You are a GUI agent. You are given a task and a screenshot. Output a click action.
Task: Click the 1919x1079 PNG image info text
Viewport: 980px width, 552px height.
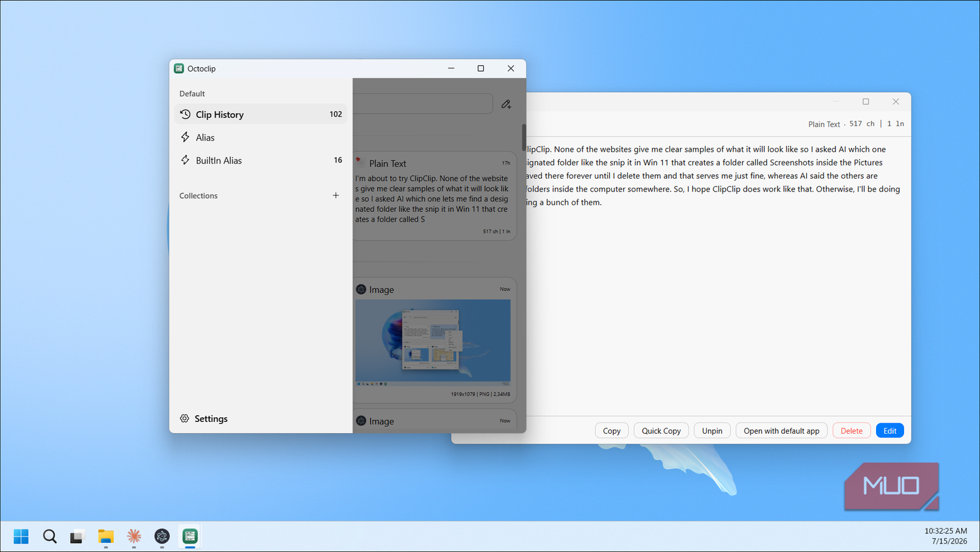481,394
